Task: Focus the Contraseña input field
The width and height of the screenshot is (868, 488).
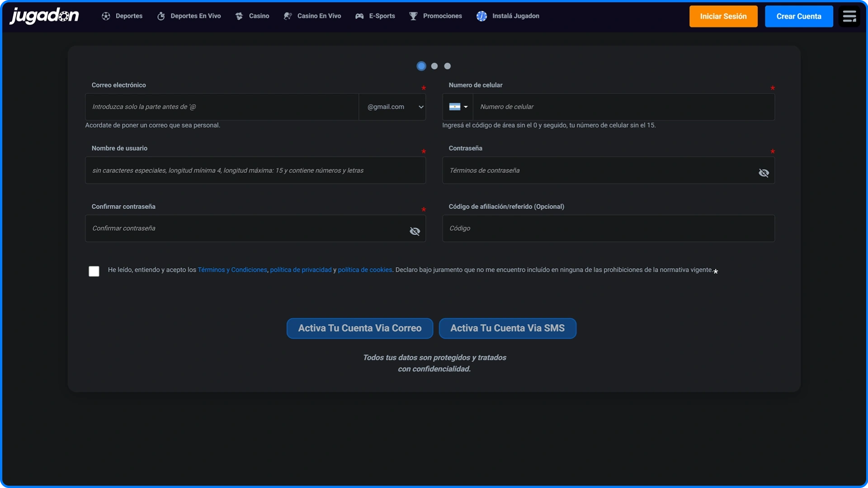Action: pos(609,170)
